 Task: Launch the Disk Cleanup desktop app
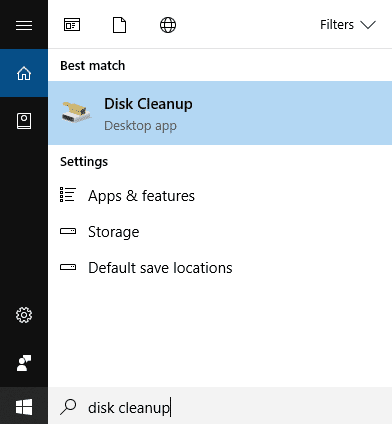point(220,113)
